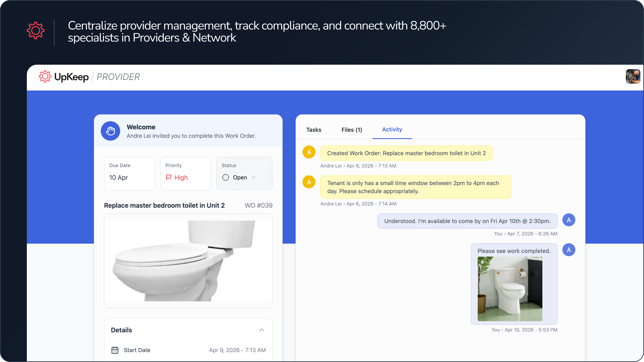Click the Tenant time window message bubble
The width and height of the screenshot is (644, 362).
coord(416,187)
